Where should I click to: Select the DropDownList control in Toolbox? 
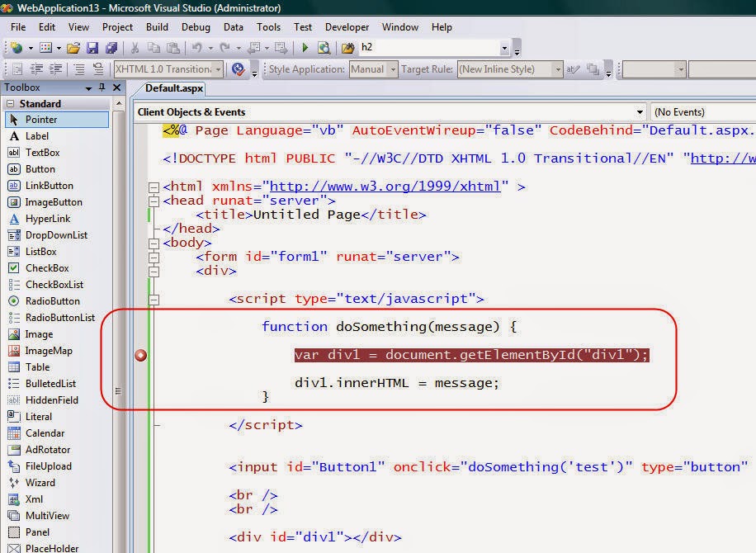[57, 234]
